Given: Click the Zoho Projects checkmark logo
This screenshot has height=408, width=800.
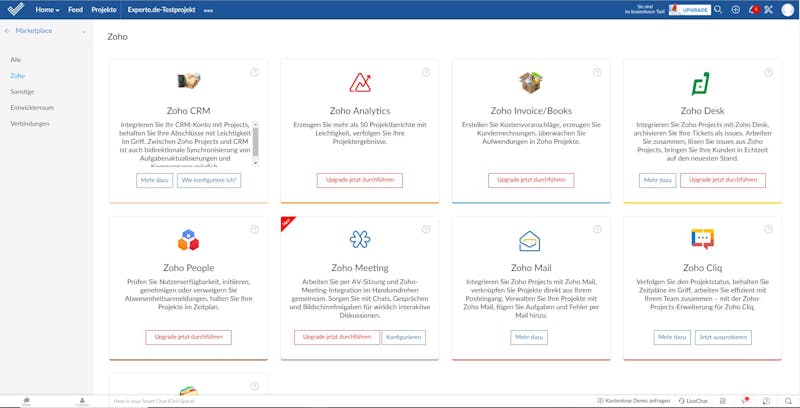Looking at the screenshot, I should point(16,9).
